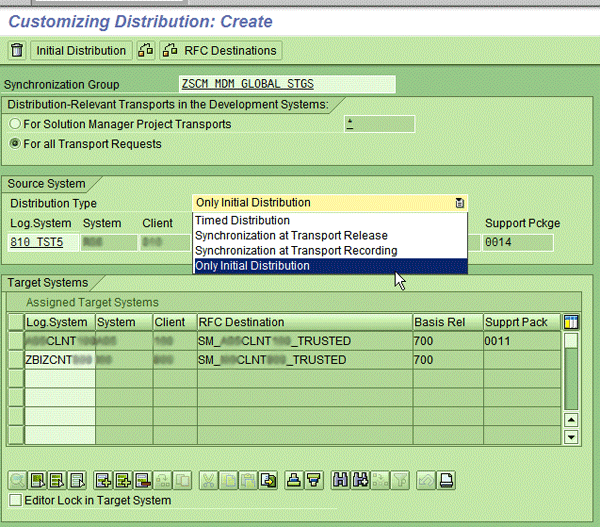
Task: Click the disabled Details magnifier icon in grid toolbar
Action: [x=18, y=480]
